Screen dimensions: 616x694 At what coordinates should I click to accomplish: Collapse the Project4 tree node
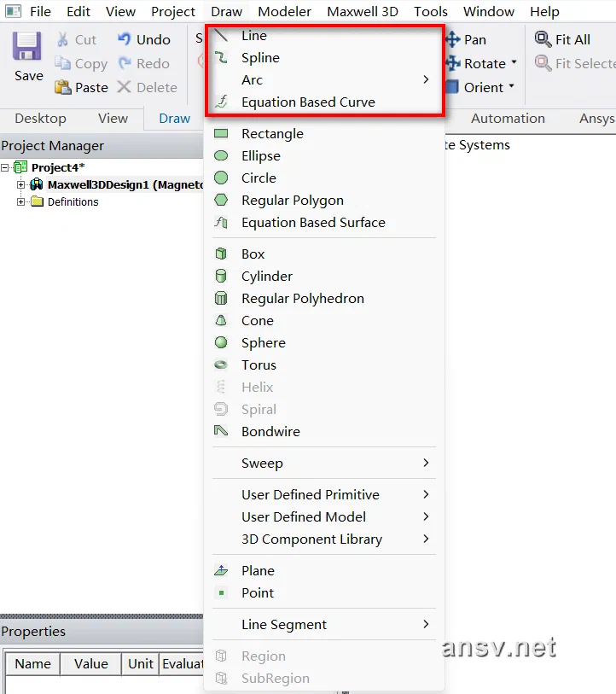click(5, 168)
